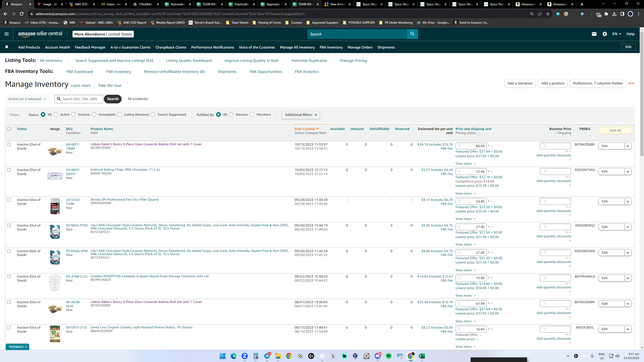644x362 pixels.
Task: Go back with the browser back arrow
Action: pos(6,14)
